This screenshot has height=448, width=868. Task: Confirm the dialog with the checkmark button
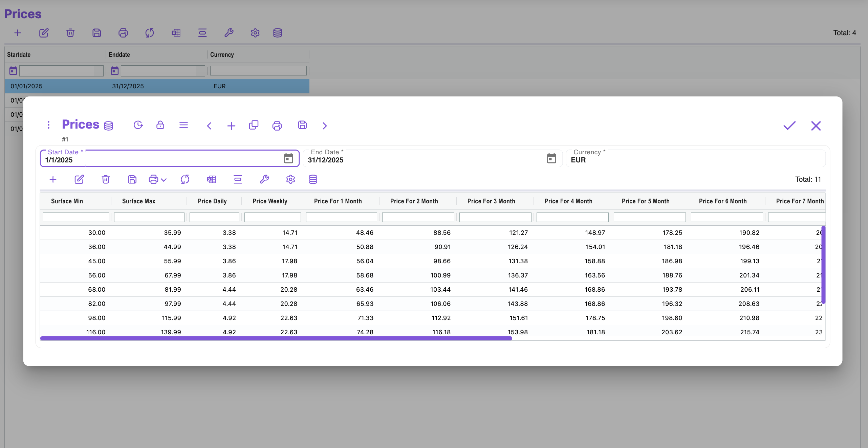coord(789,126)
